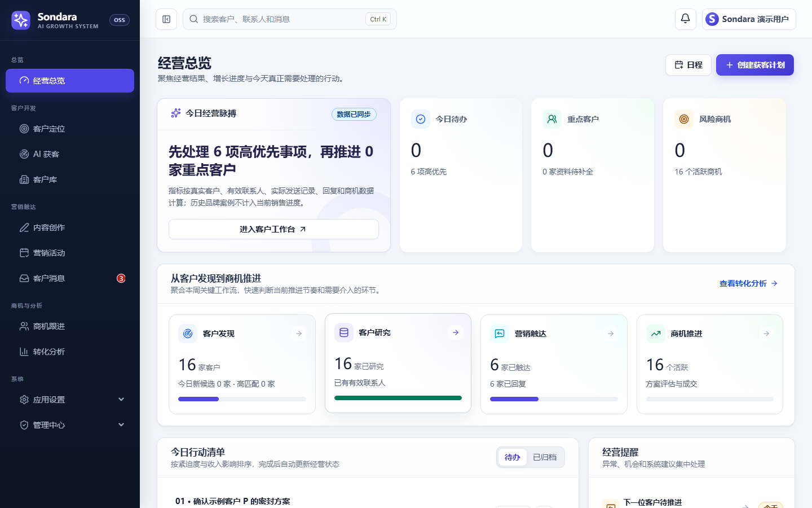This screenshot has width=812, height=508.
Task: Click the OSS badge in sidebar header
Action: coord(120,20)
